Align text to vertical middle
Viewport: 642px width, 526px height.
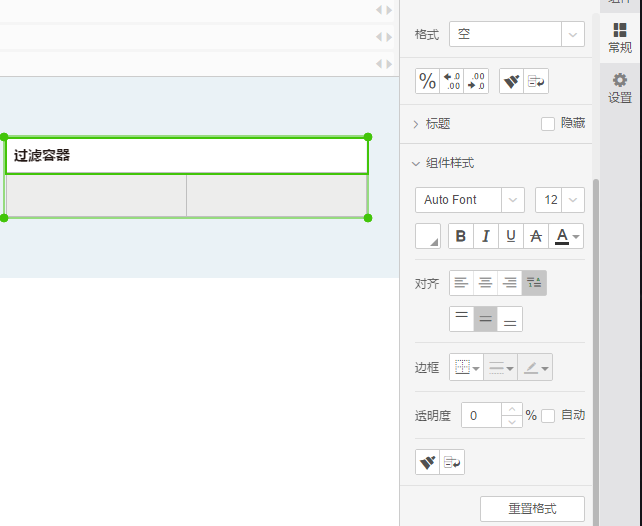[x=486, y=319]
